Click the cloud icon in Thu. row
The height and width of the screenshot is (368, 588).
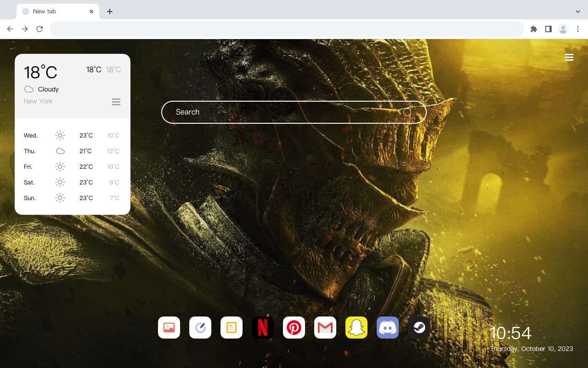60,151
